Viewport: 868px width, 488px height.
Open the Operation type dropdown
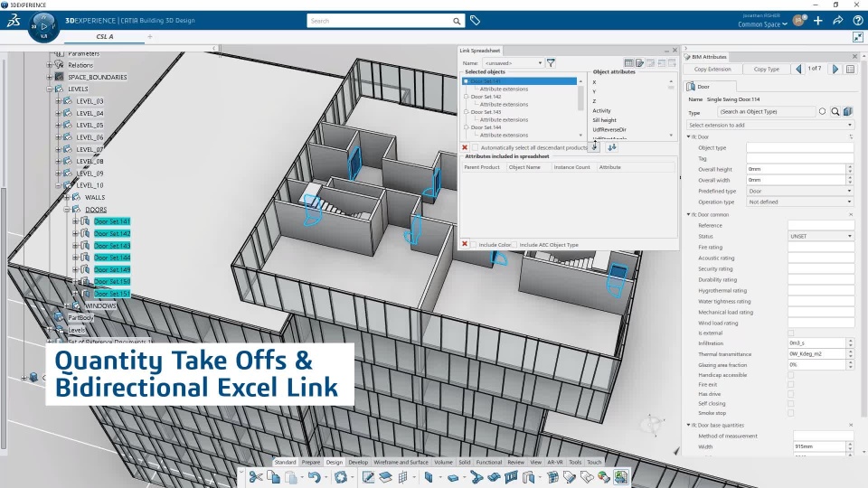tap(800, 202)
